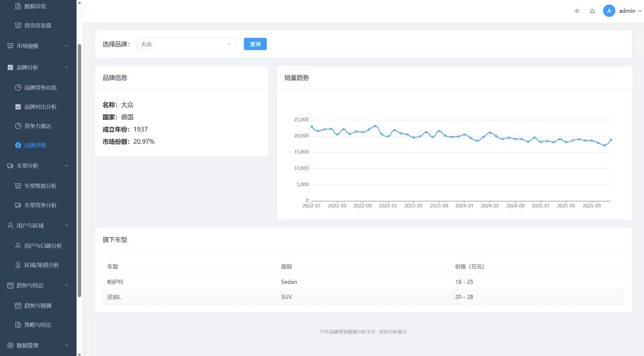Toggle light/dark theme sun icon

[577, 11]
